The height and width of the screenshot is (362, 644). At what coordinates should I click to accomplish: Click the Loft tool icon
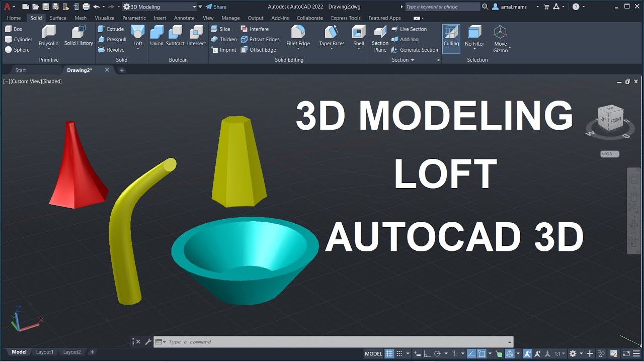[138, 33]
